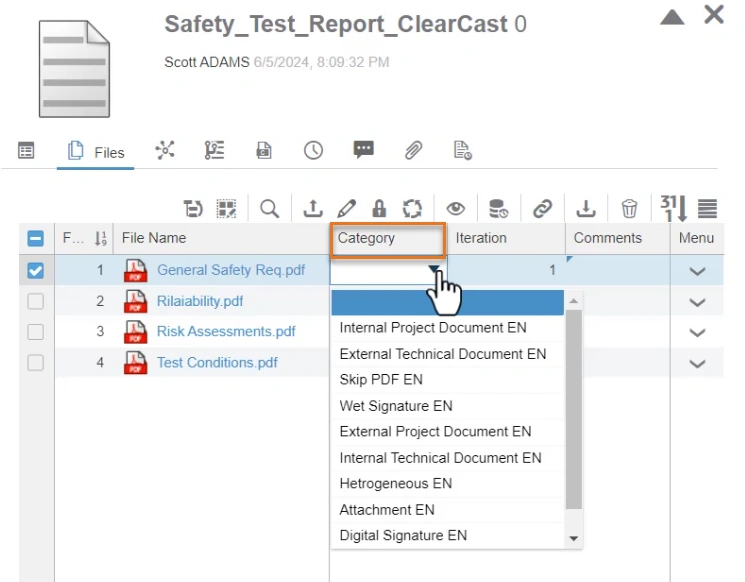The height and width of the screenshot is (582, 745).
Task: Click the database history toolbar icon
Action: [498, 209]
